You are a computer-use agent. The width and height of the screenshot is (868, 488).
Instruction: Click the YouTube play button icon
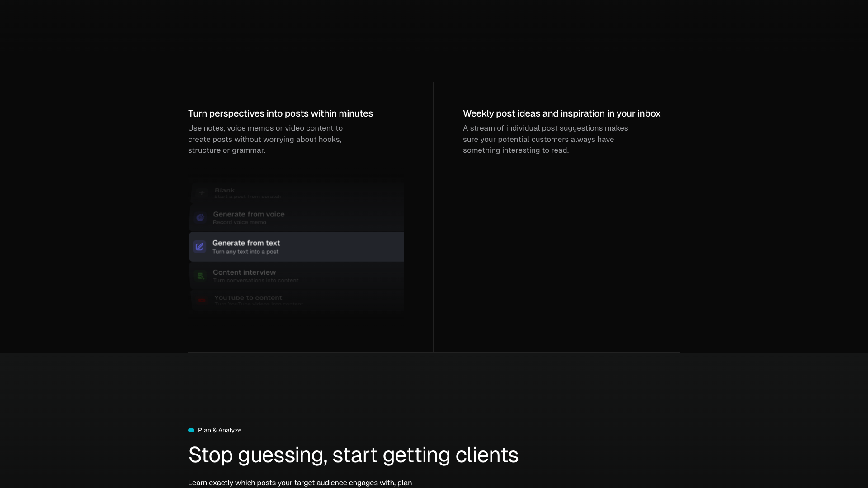pyautogui.click(x=202, y=300)
